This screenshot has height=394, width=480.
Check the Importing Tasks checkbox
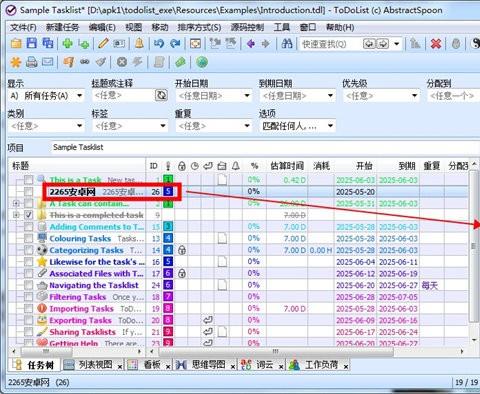pyautogui.click(x=29, y=309)
